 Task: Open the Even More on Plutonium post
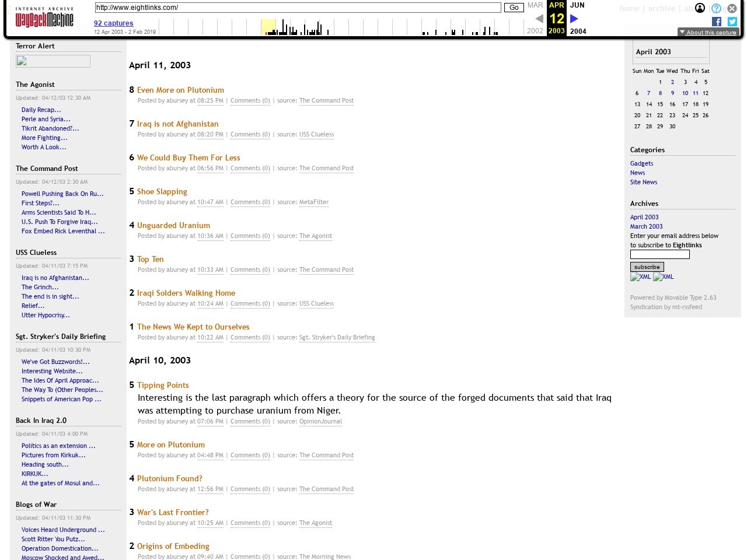click(x=180, y=90)
